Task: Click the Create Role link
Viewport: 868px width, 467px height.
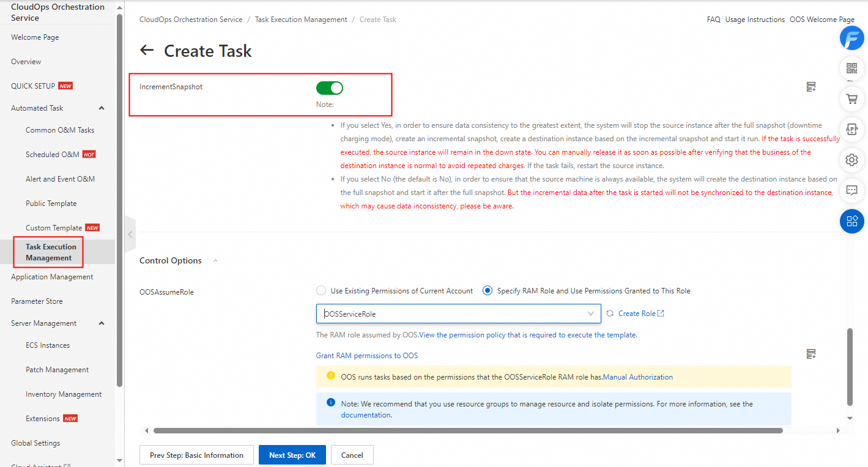Action: click(x=637, y=314)
